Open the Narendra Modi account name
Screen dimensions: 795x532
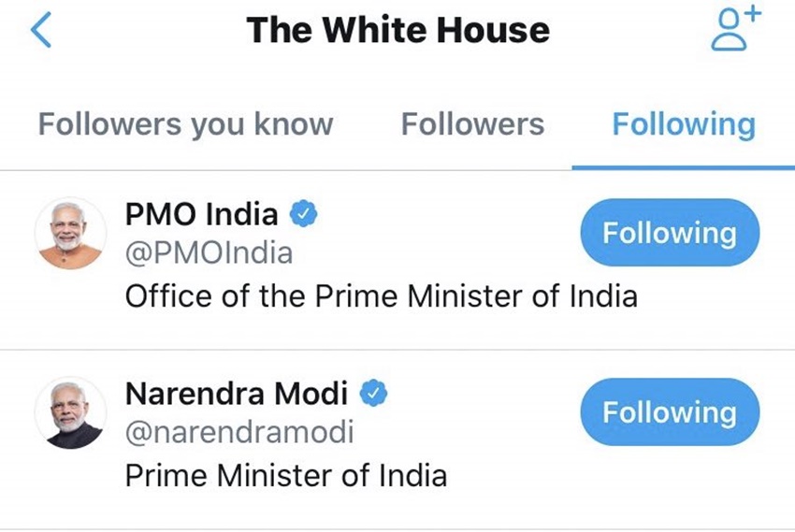click(x=237, y=394)
